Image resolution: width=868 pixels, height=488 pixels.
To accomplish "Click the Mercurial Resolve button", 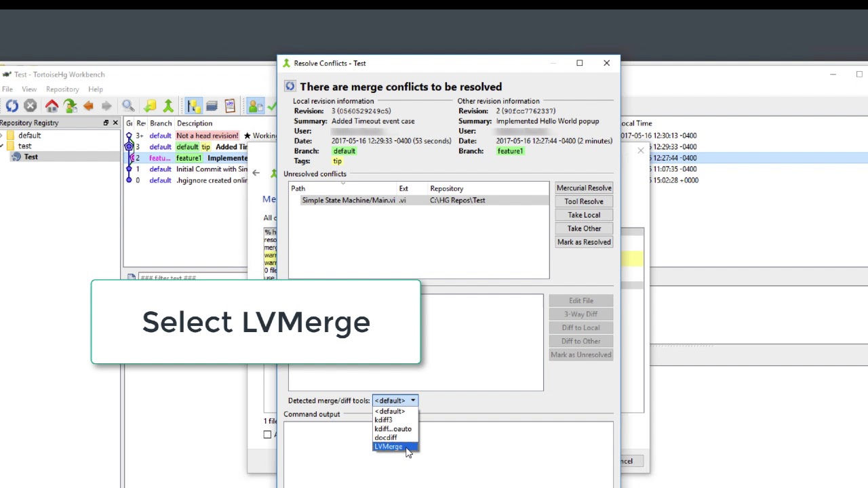I will click(584, 188).
